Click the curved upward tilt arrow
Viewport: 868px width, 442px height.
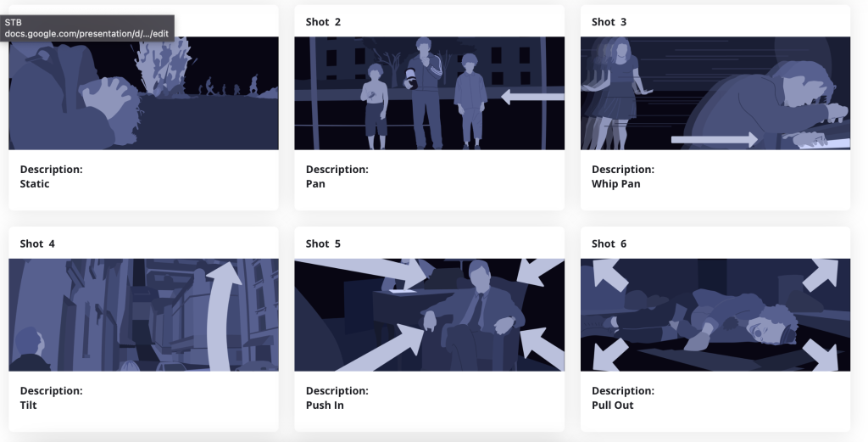[223, 316]
